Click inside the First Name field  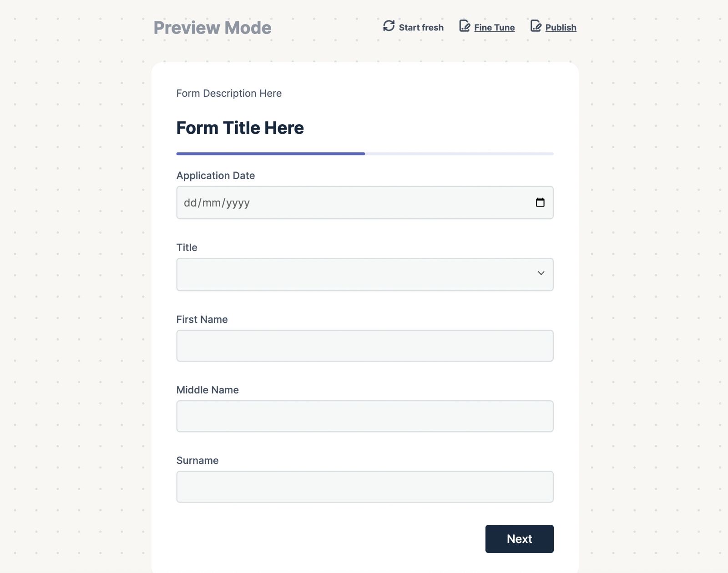coord(364,346)
